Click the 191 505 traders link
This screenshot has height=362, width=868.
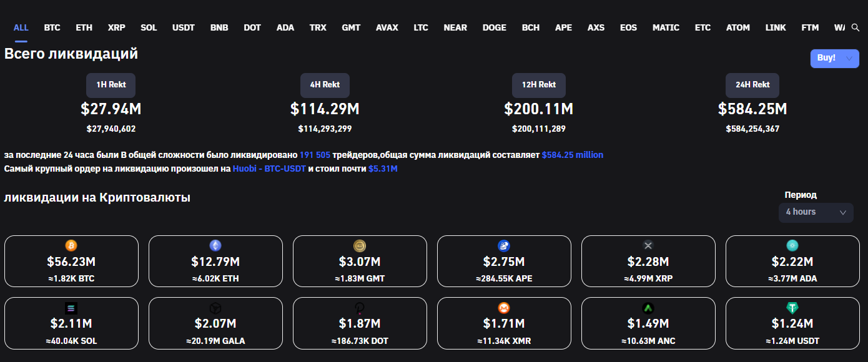315,155
